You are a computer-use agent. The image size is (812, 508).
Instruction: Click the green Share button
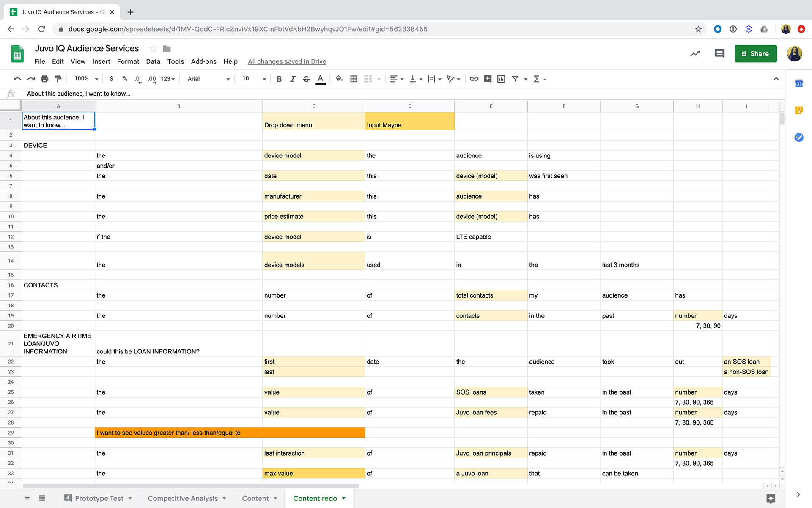755,54
